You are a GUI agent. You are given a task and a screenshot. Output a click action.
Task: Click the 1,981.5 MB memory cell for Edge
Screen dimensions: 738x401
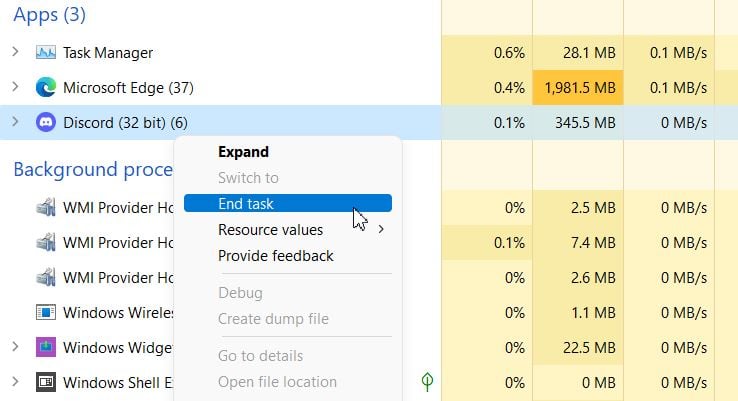pyautogui.click(x=578, y=88)
